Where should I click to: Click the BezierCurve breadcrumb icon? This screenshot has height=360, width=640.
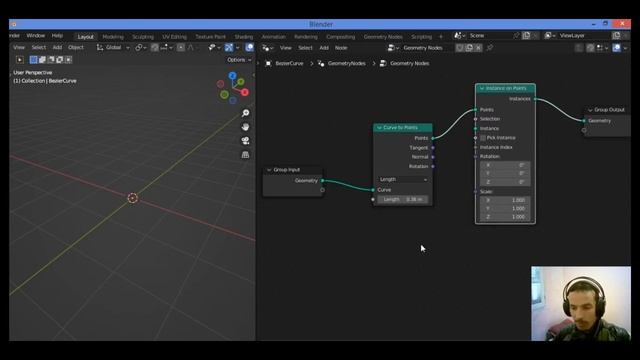point(268,63)
